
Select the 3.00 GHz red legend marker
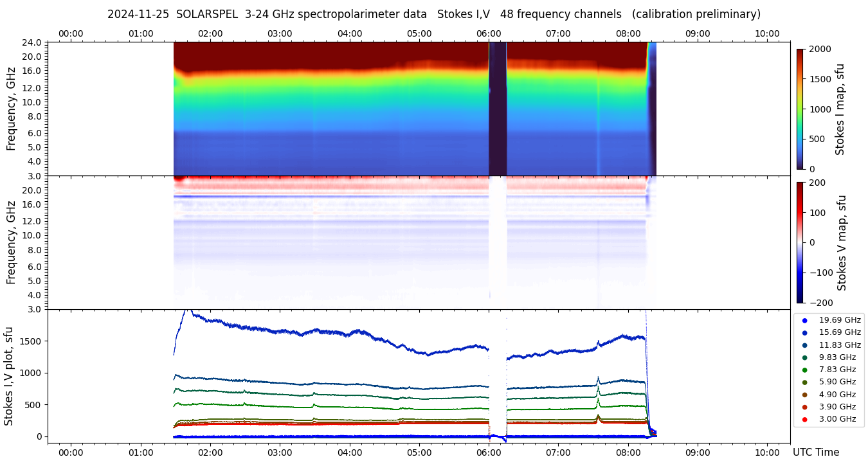click(x=804, y=420)
